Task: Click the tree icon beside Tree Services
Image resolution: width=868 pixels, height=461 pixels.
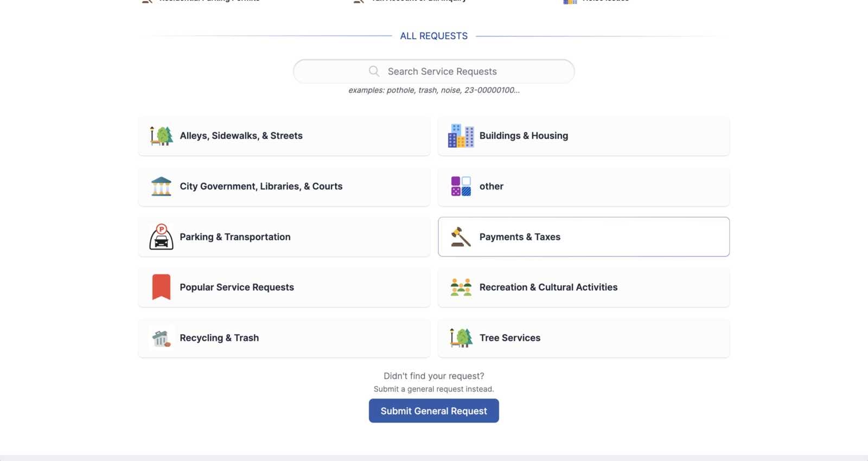Action: pyautogui.click(x=461, y=338)
